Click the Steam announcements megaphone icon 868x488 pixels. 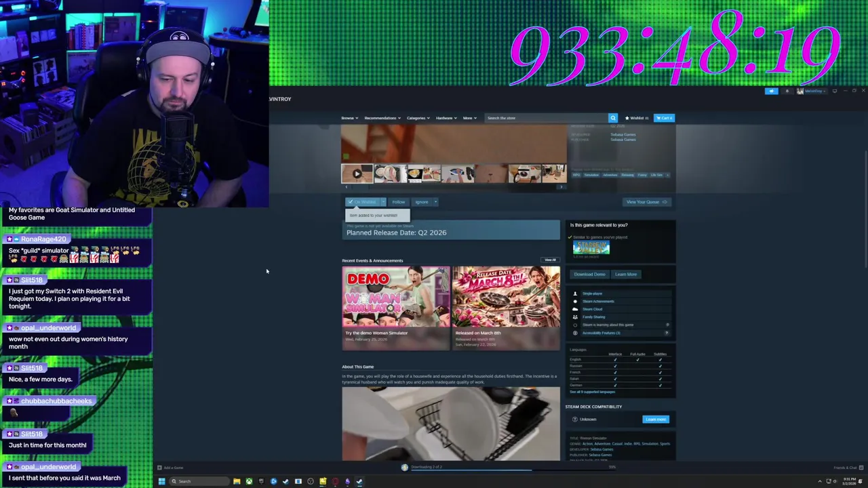pos(771,91)
